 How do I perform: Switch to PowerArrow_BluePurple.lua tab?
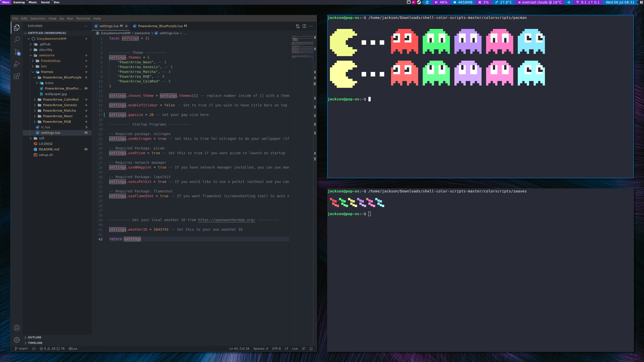[x=160, y=26]
